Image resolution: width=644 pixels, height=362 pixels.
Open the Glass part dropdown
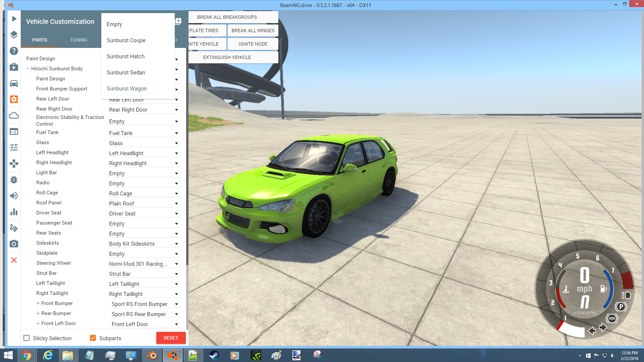coord(144,143)
